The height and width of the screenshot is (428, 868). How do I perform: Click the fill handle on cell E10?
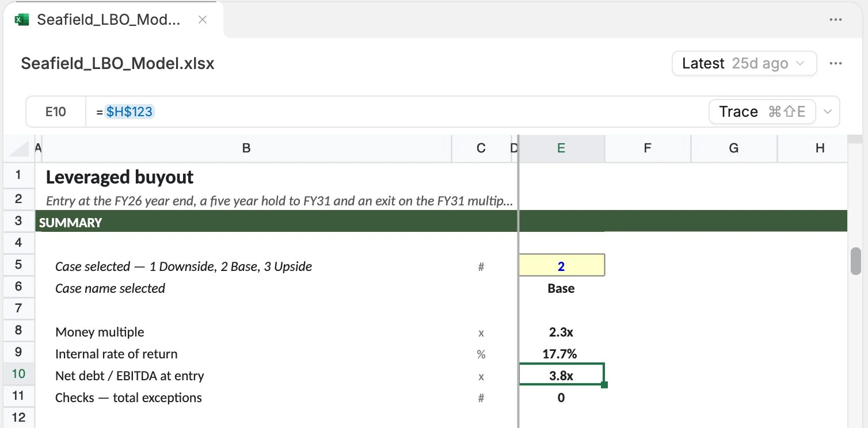point(604,384)
